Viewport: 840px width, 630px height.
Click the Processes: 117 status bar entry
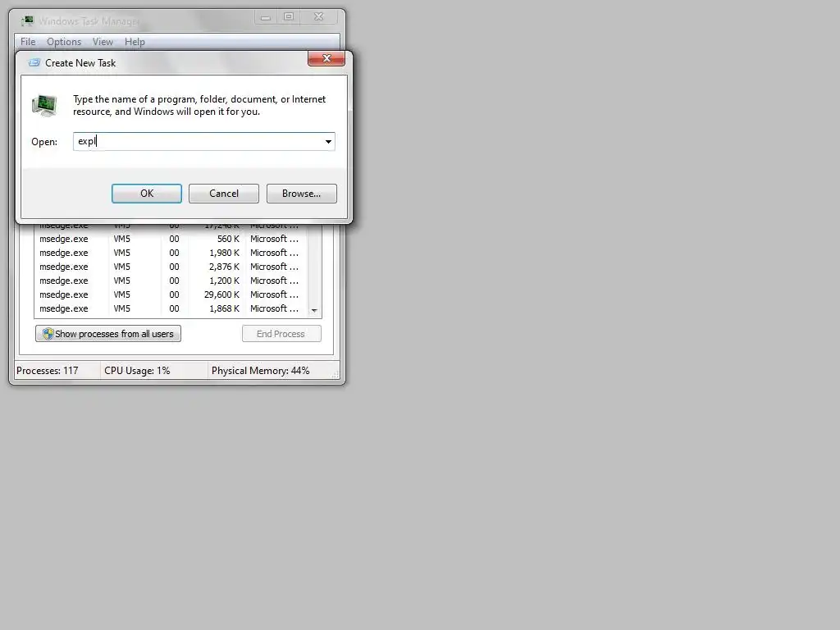click(x=47, y=371)
